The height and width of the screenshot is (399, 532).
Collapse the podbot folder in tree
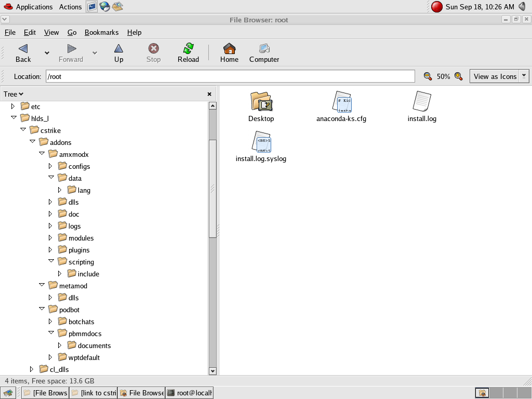(42, 309)
